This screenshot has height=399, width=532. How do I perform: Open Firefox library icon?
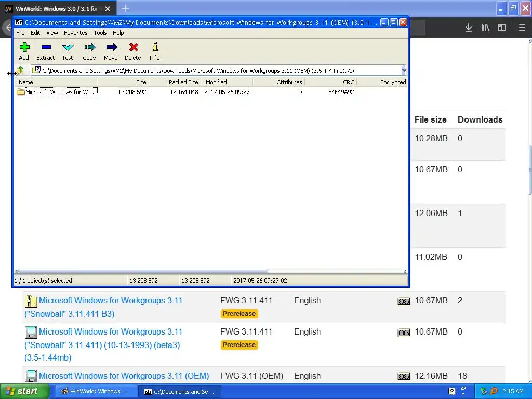pos(485,28)
